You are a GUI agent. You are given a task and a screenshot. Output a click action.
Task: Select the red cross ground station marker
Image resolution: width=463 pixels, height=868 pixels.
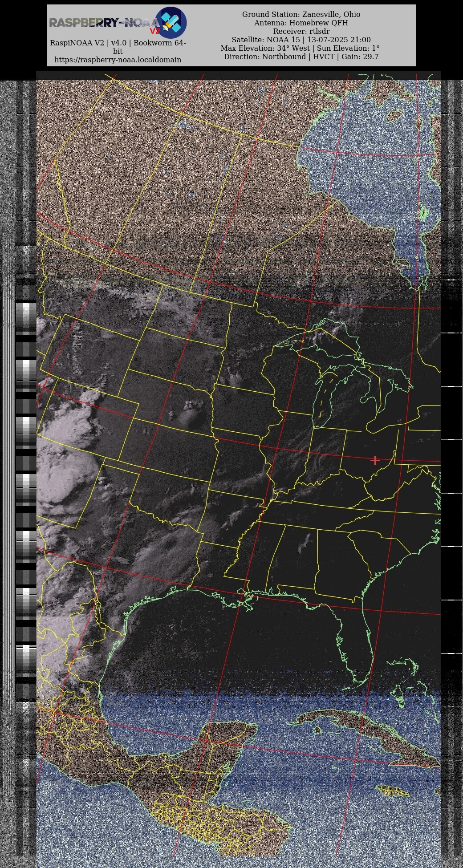point(375,460)
